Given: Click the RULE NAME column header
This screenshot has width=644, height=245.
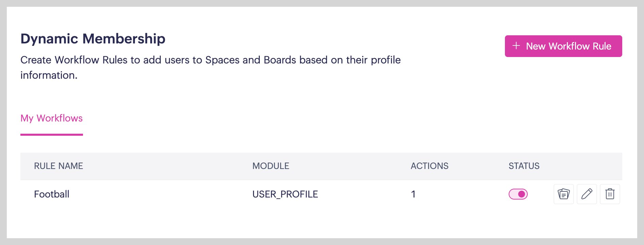Looking at the screenshot, I should click(x=58, y=166).
